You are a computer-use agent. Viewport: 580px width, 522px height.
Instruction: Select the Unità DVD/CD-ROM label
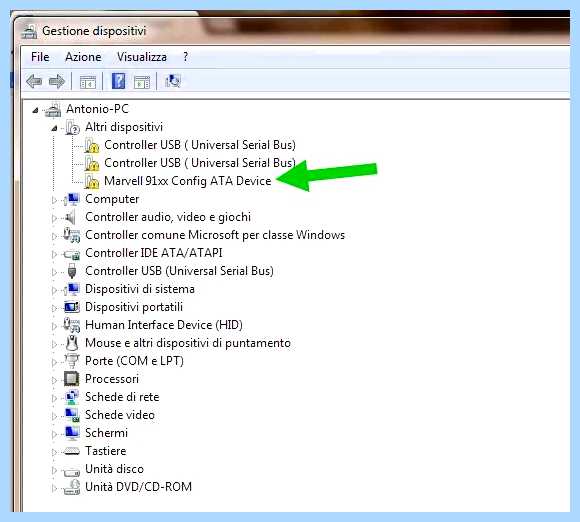click(x=138, y=487)
